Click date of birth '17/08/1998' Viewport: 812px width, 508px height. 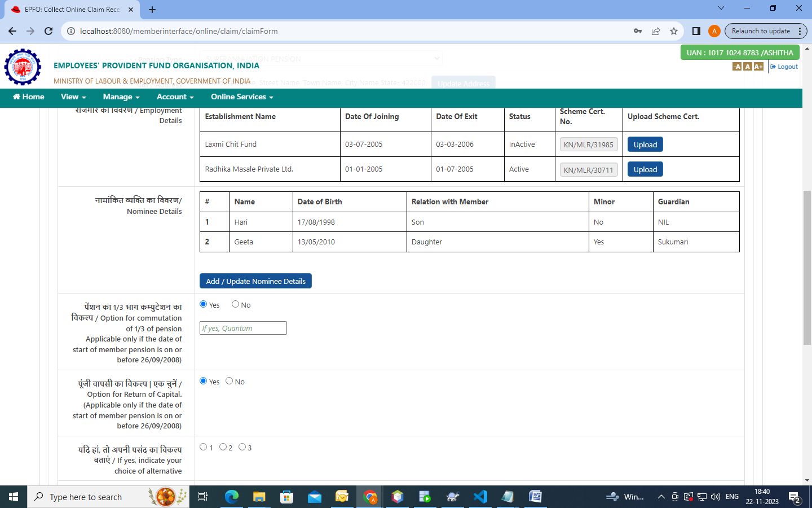click(316, 222)
